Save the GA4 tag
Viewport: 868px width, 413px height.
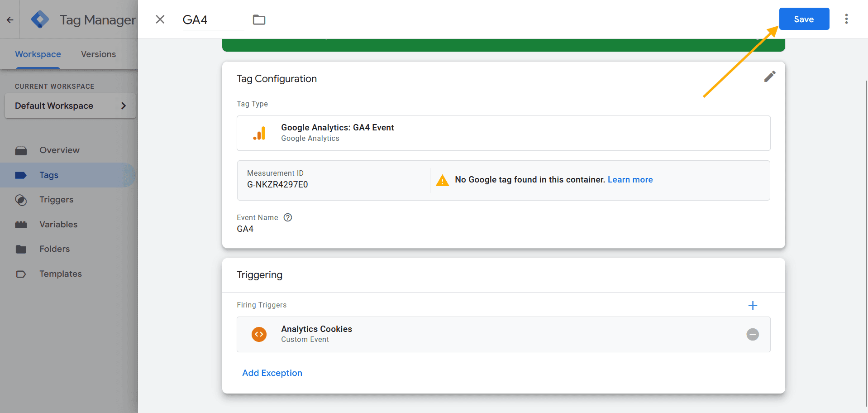(804, 19)
